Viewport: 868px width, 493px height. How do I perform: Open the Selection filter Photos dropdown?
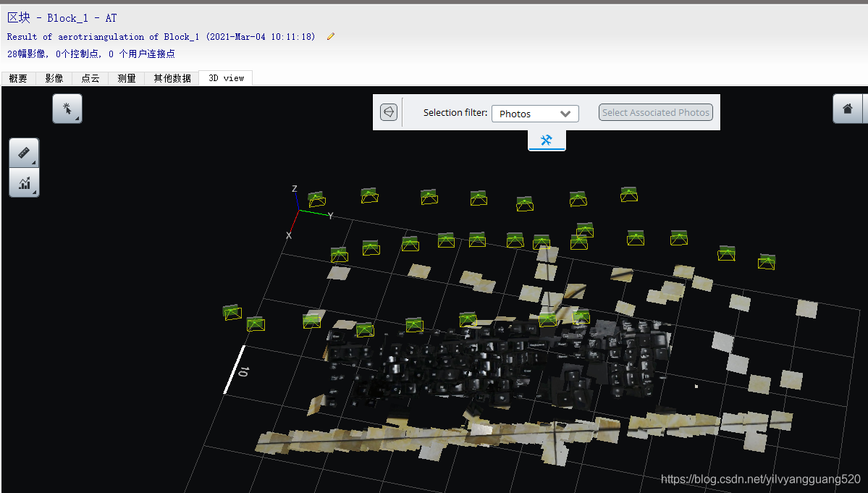(535, 114)
